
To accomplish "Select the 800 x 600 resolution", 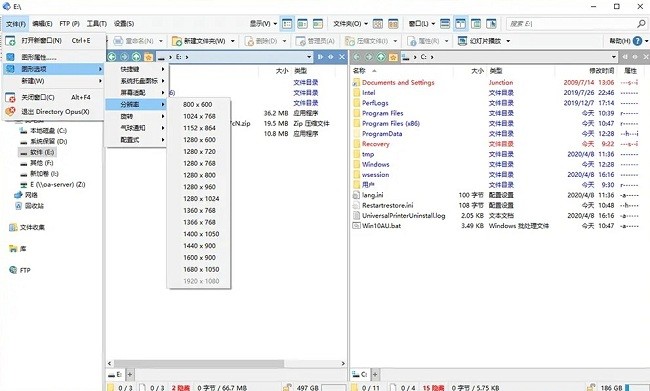I will point(199,104).
